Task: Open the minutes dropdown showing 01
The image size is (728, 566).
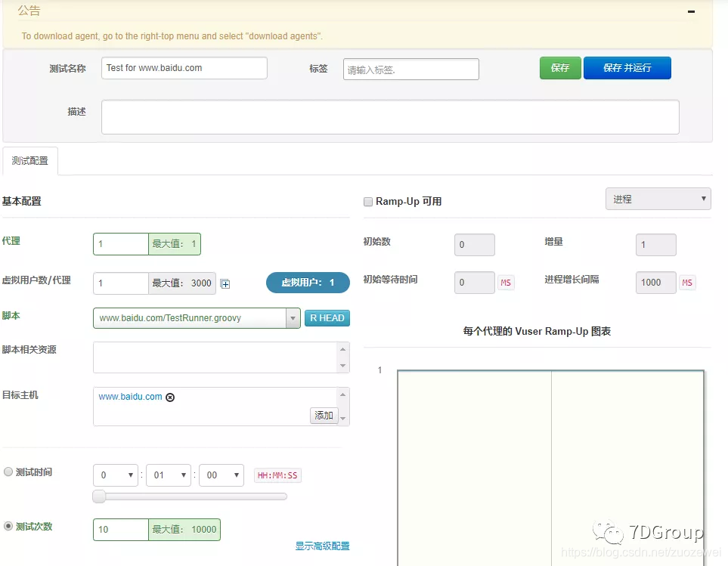Action: 169,475
